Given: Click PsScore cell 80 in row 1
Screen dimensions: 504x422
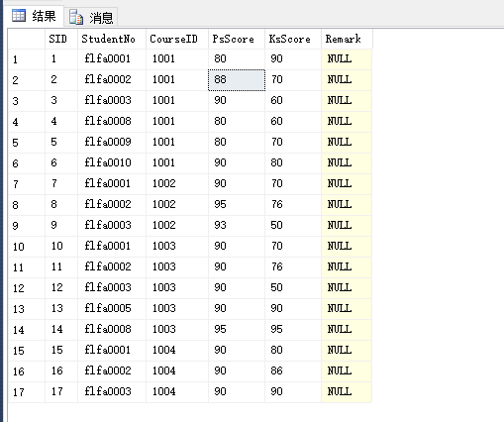Looking at the screenshot, I should [237, 59].
